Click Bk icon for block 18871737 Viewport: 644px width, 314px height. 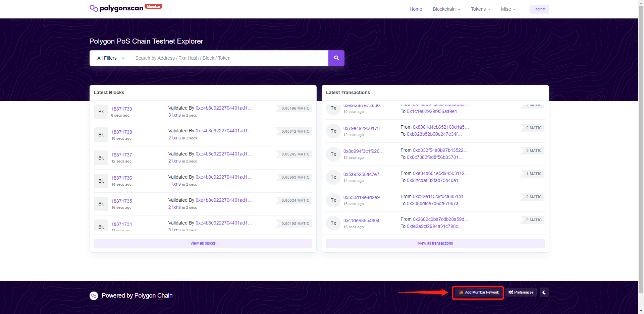[x=101, y=158]
